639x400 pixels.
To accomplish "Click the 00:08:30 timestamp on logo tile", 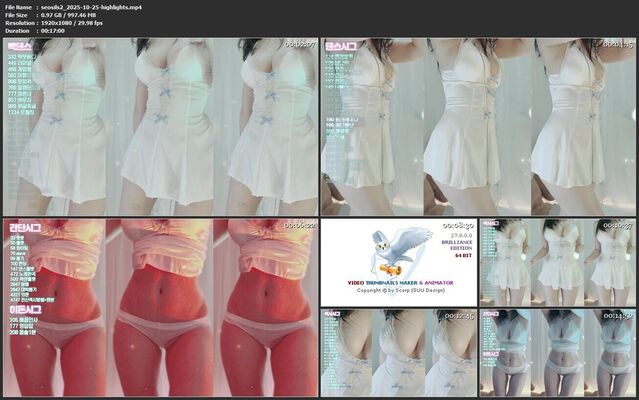I will (x=457, y=227).
